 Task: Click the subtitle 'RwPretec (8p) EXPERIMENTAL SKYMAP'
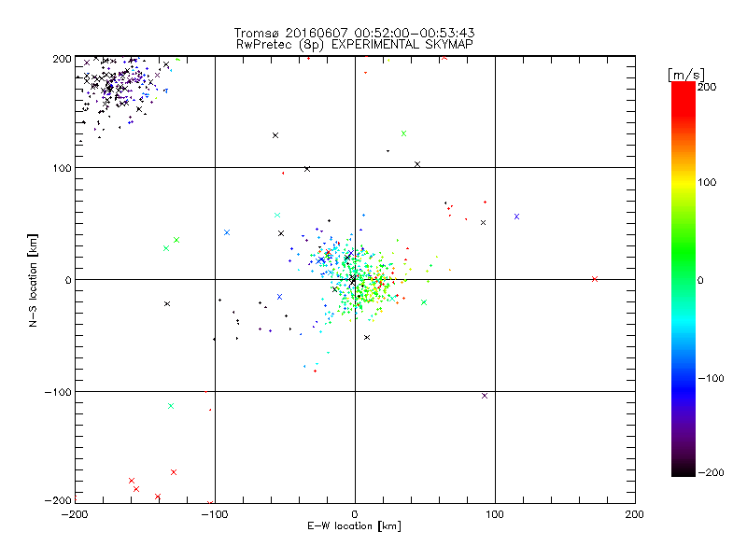(x=354, y=45)
